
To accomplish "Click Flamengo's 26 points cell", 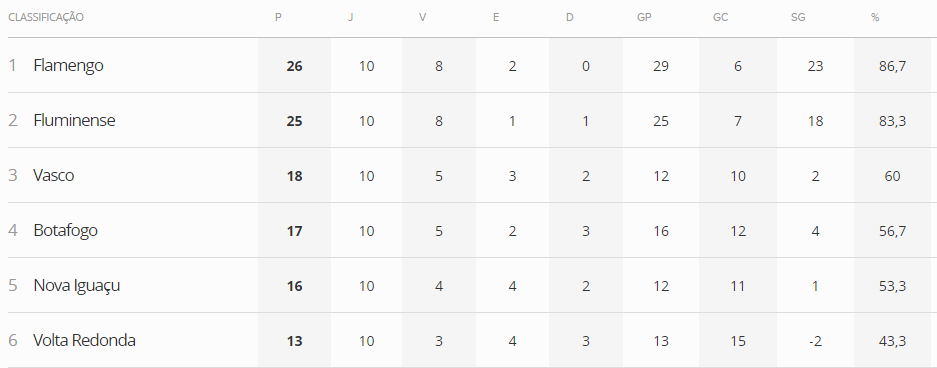I will point(295,66).
